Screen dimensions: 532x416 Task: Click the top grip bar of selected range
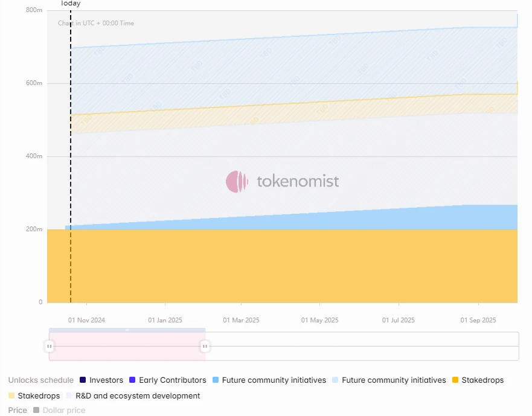click(127, 330)
